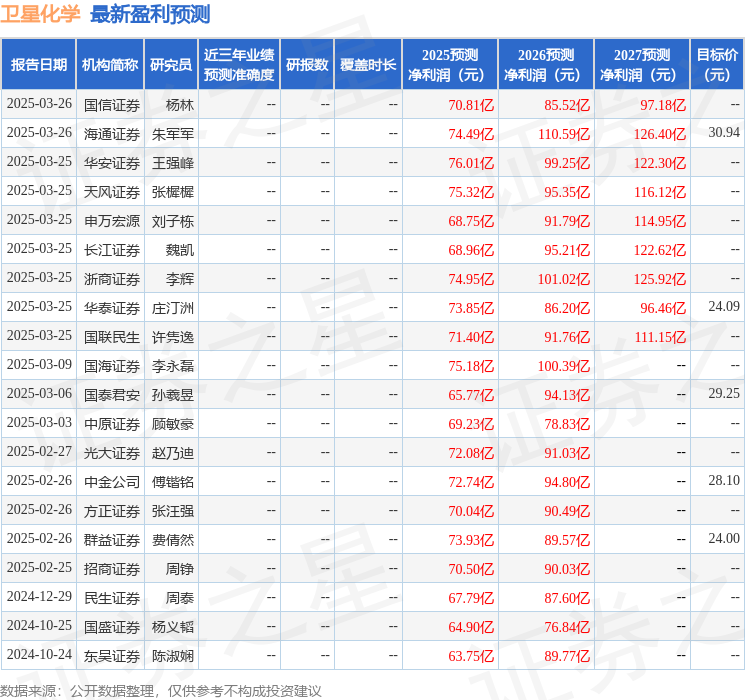The width and height of the screenshot is (745, 700).
Task: Select the 浙商证券 institution cell
Action: point(112,279)
